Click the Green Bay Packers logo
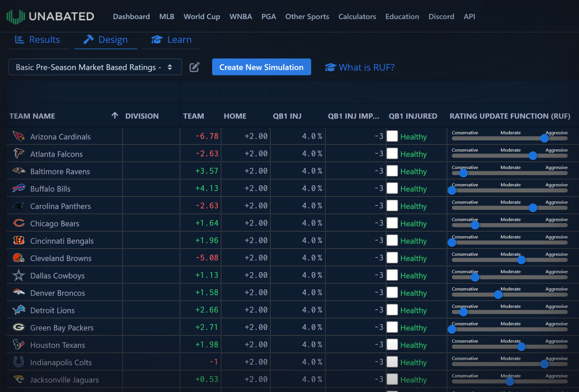Viewport: 579px width, 392px height. pyautogui.click(x=19, y=327)
